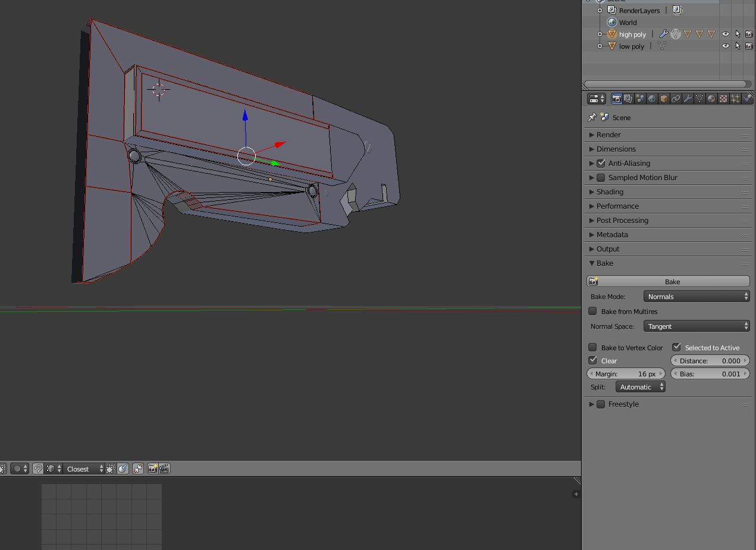756x550 pixels.
Task: Disable the Clear checkbox
Action: [592, 360]
